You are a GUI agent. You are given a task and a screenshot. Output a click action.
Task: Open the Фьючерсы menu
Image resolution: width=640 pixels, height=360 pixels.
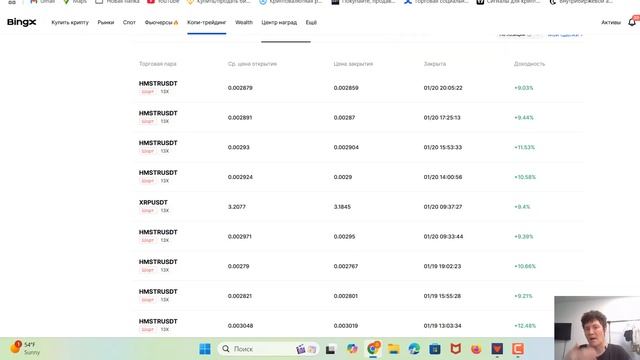(x=161, y=22)
